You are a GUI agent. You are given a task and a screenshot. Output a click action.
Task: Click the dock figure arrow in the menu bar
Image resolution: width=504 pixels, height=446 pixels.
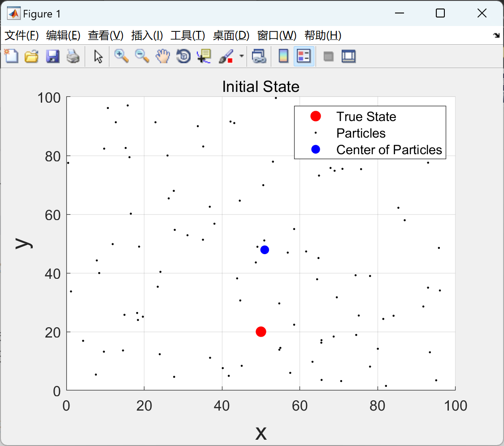(x=496, y=35)
